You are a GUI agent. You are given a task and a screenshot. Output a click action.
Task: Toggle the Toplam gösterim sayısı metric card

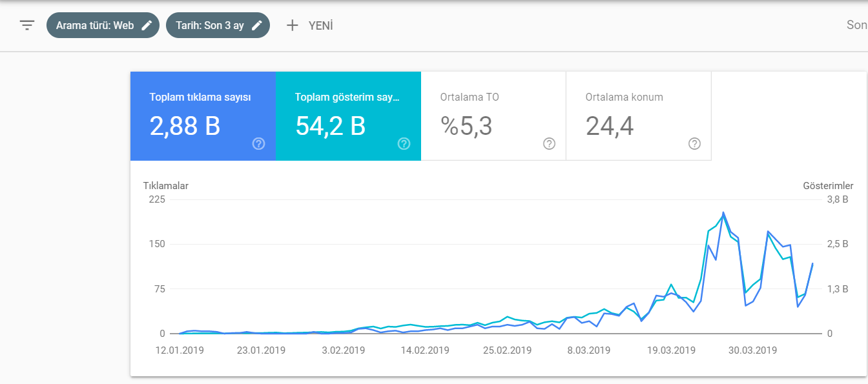pyautogui.click(x=348, y=116)
